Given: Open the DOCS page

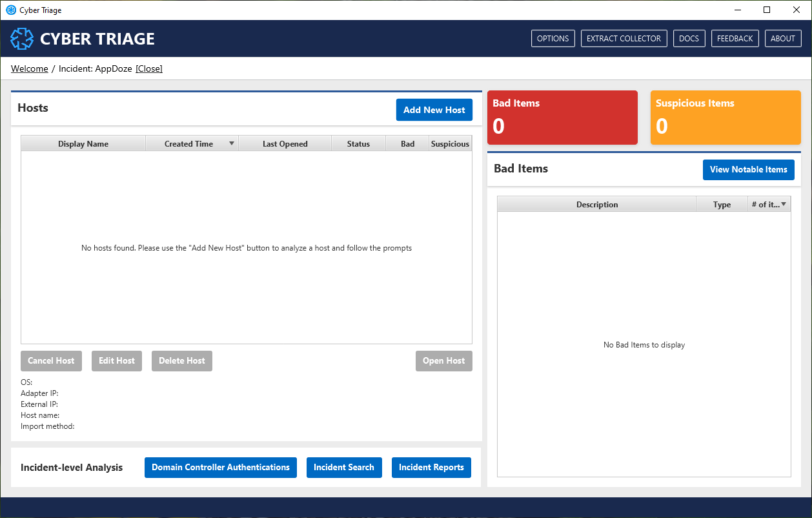Looking at the screenshot, I should coord(689,39).
